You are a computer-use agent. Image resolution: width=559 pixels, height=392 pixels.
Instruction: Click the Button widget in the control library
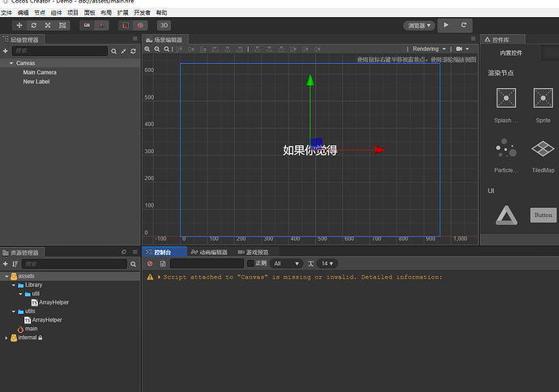pyautogui.click(x=543, y=215)
